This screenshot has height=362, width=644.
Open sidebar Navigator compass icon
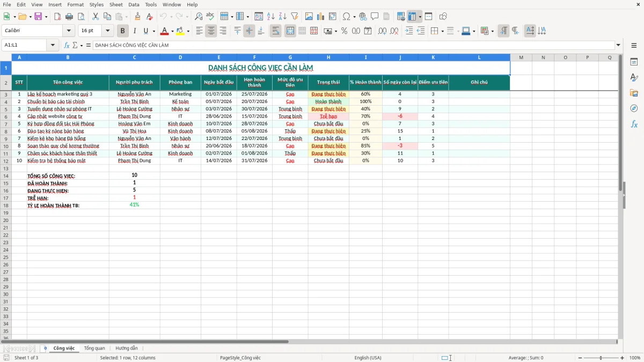[634, 108]
